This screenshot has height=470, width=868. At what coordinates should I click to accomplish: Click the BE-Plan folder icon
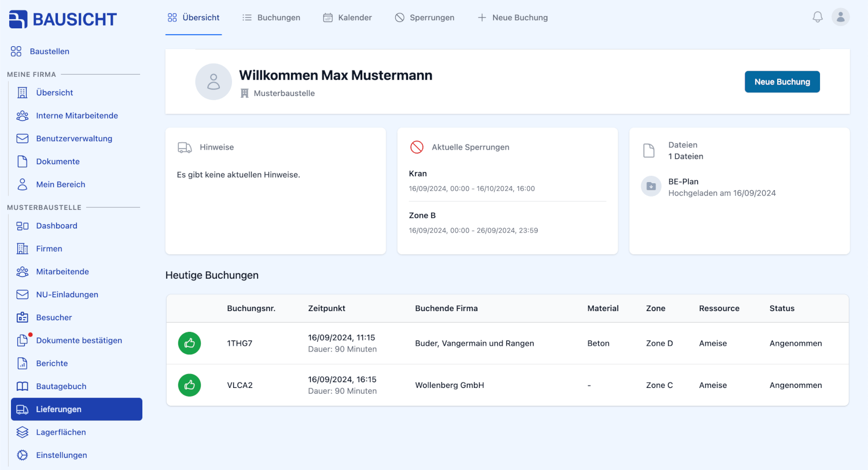coord(650,187)
